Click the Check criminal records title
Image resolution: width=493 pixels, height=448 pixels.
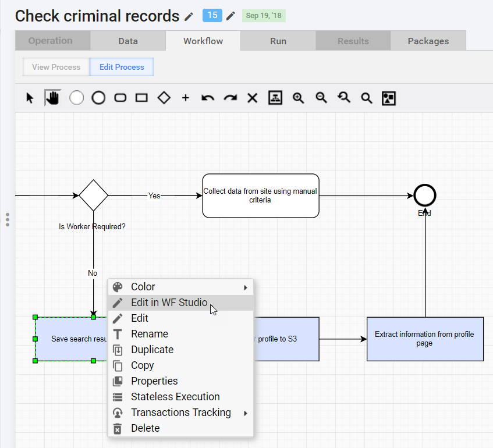pos(97,16)
